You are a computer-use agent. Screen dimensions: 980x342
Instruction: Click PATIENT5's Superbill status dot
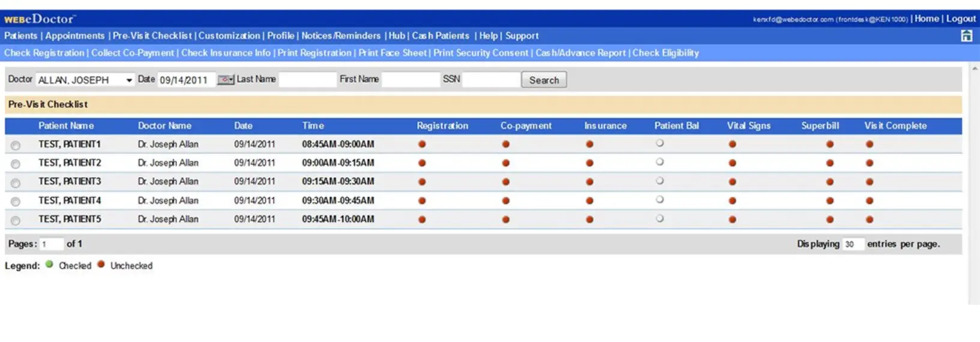(x=829, y=220)
